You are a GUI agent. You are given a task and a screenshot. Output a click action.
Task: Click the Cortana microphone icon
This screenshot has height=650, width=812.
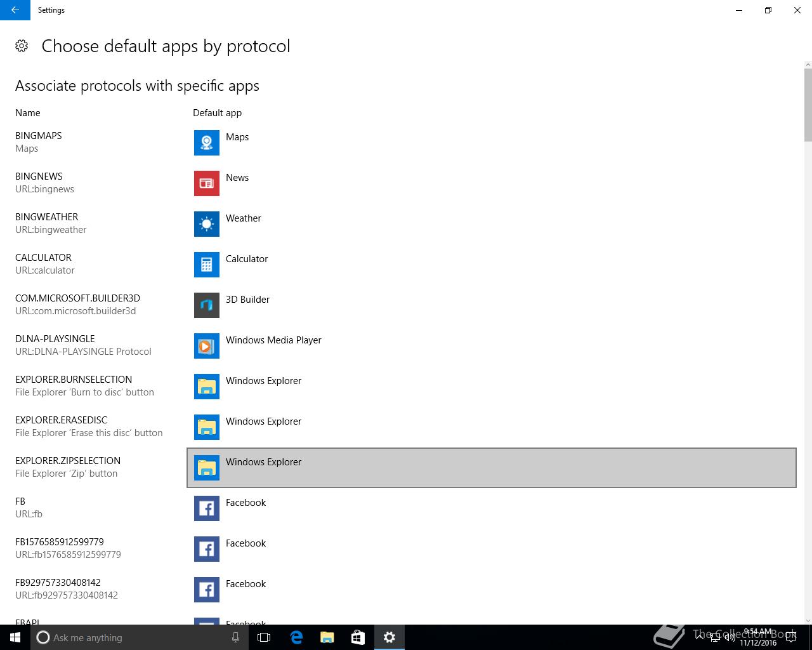tap(235, 637)
